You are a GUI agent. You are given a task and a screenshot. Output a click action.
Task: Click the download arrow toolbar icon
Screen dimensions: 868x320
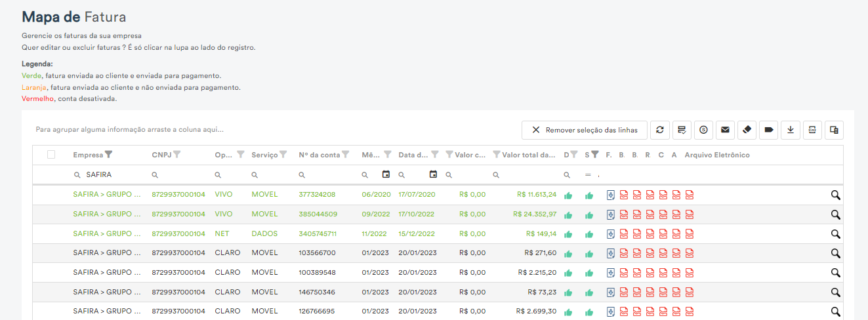[791, 130]
